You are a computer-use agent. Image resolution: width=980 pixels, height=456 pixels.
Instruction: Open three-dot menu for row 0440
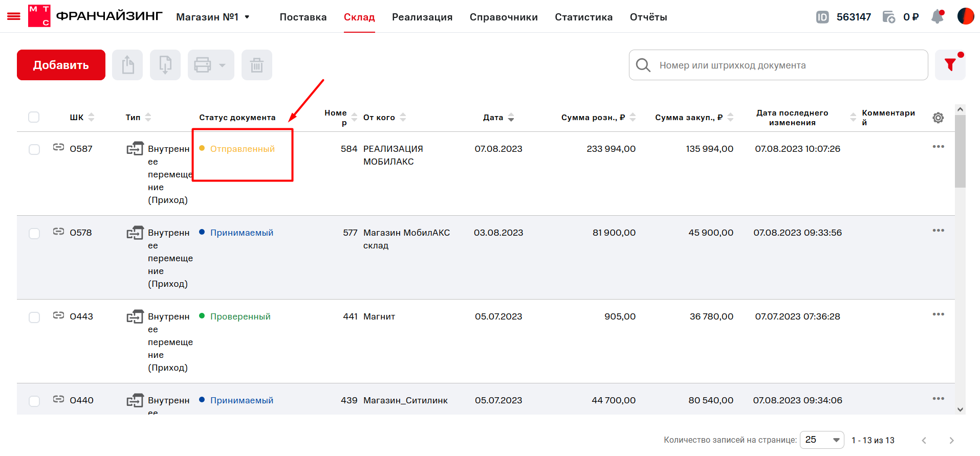click(x=938, y=399)
